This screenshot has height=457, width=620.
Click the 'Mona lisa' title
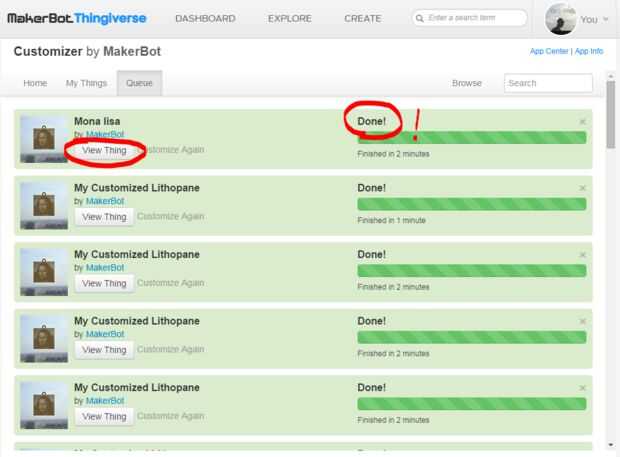[97, 121]
